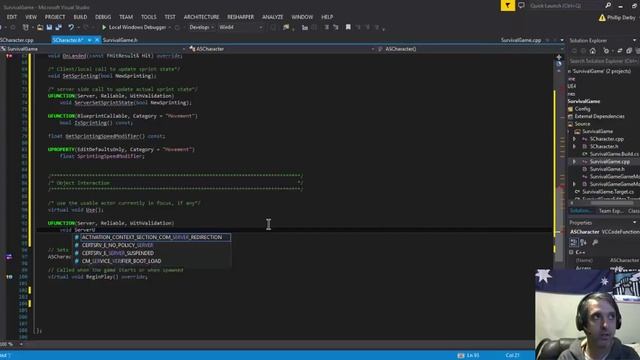Switch to the SurvivalGame.h tab

[120, 40]
